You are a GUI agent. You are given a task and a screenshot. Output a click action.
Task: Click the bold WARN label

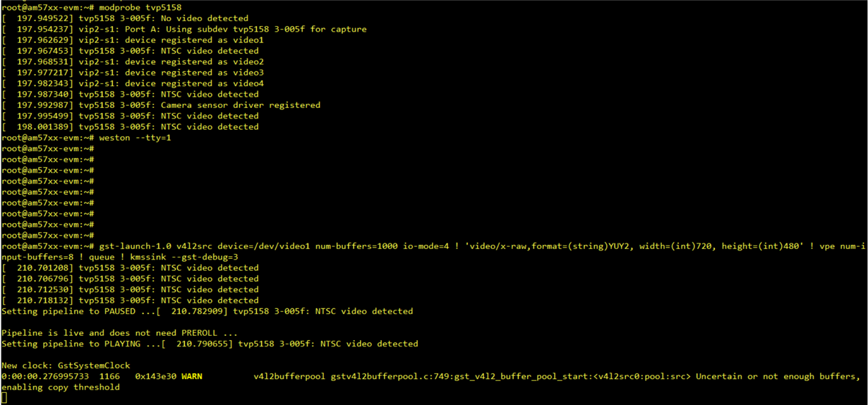[191, 377]
